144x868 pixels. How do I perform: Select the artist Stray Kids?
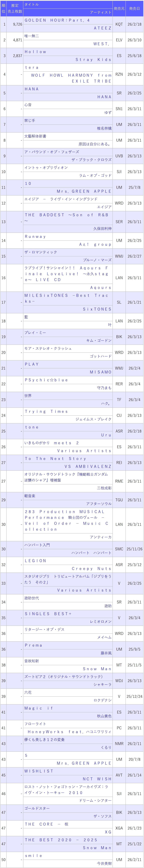coord(93,60)
